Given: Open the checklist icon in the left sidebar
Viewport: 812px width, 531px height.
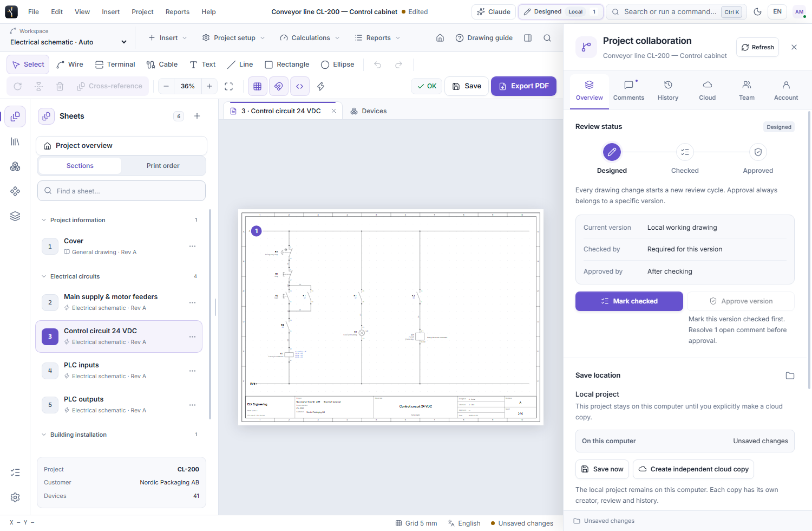Looking at the screenshot, I should tap(15, 472).
